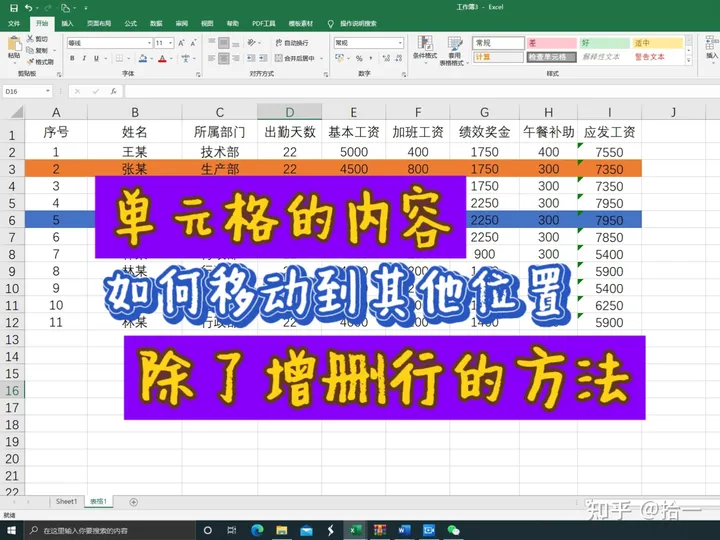Viewport: 720px width, 540px height.
Task: Open 条件格式 conditional formatting
Action: 425,49
